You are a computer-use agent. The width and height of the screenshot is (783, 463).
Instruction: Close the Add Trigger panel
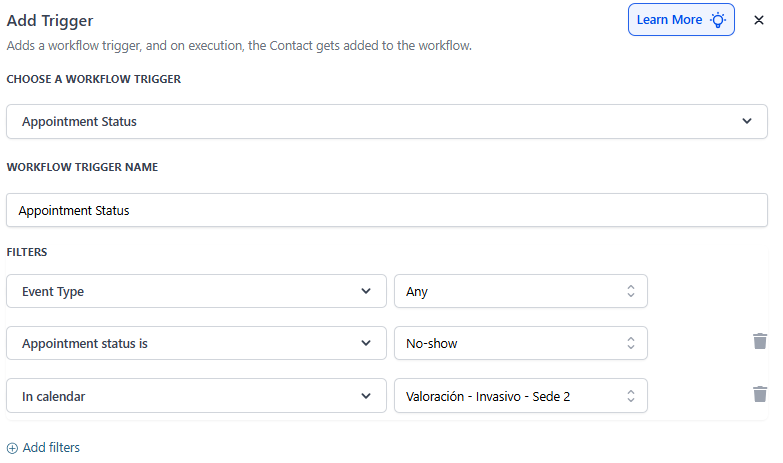tap(759, 20)
